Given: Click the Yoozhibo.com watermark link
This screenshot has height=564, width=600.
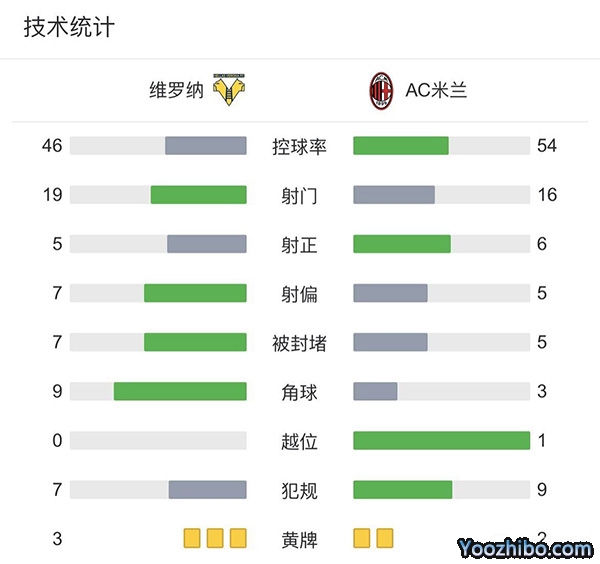Looking at the screenshot, I should pos(525,548).
